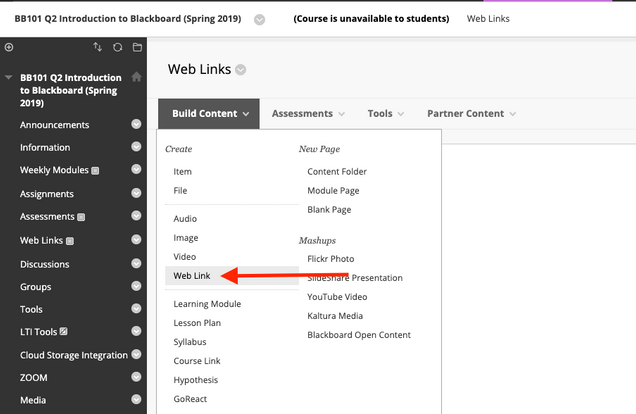Click the icon beside Web Links sidebar entry
Image resolution: width=636 pixels, height=414 pixels.
click(70, 241)
